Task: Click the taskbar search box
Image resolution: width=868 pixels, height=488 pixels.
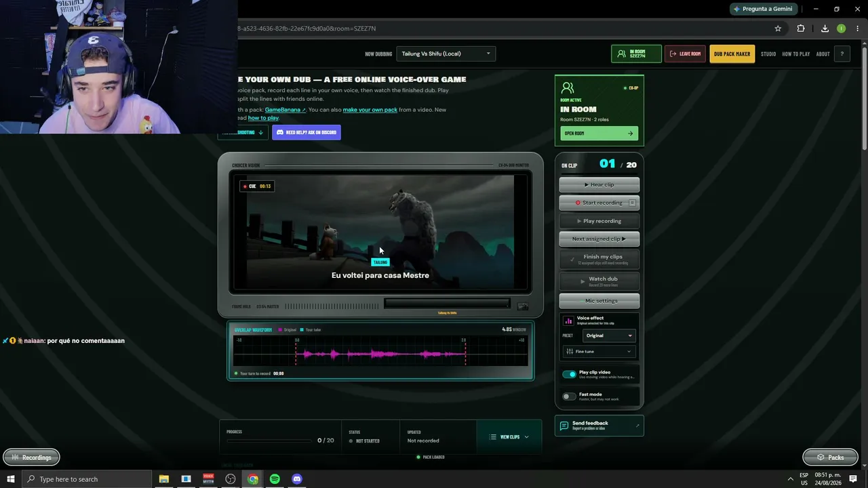Action: [x=87, y=479]
